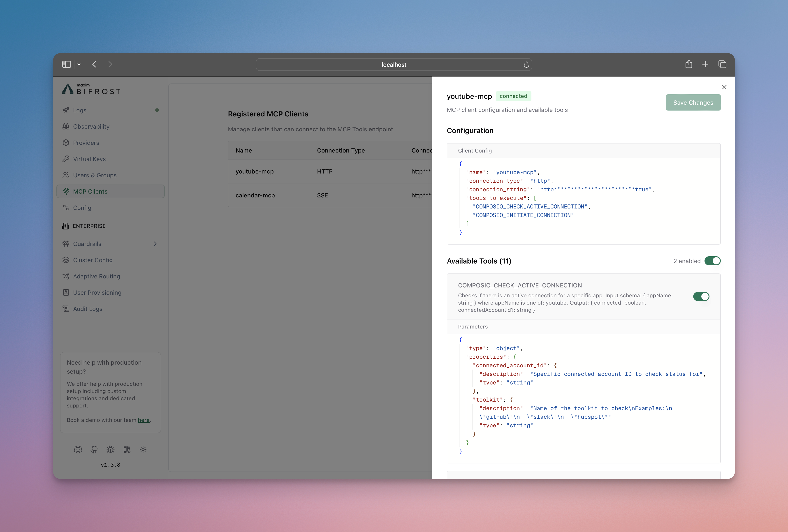The image size is (788, 532).
Task: Click the Save Changes button
Action: click(x=693, y=102)
